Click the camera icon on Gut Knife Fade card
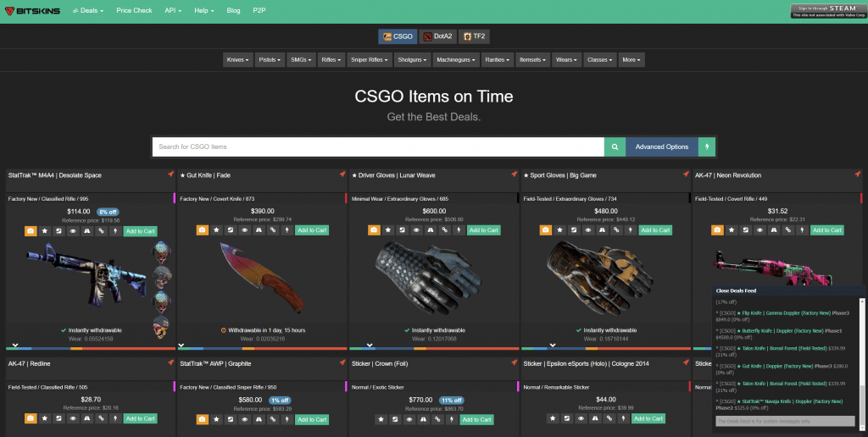This screenshot has height=437, width=868. coord(202,230)
